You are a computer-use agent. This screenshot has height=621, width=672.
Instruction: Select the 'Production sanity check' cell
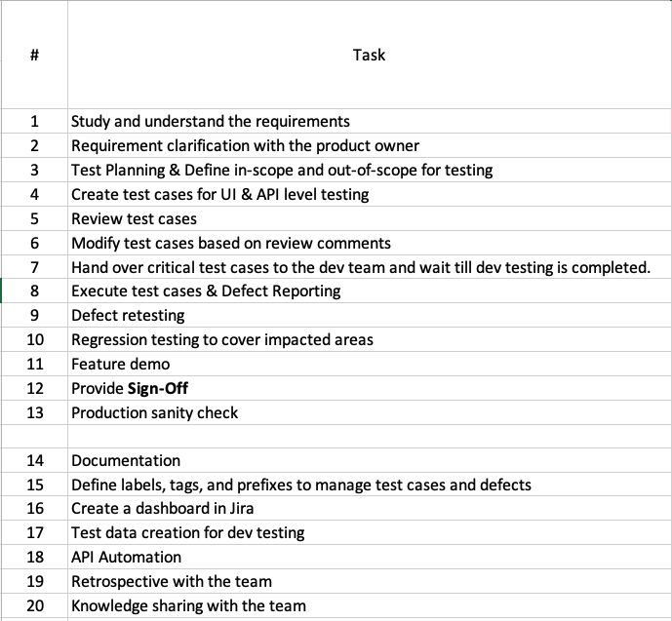click(x=370, y=412)
